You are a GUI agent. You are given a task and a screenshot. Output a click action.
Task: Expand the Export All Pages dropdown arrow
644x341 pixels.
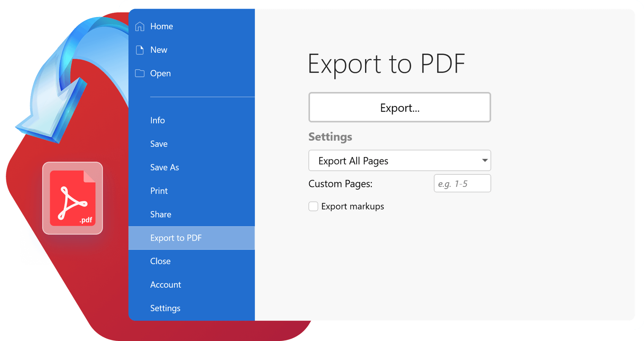484,160
